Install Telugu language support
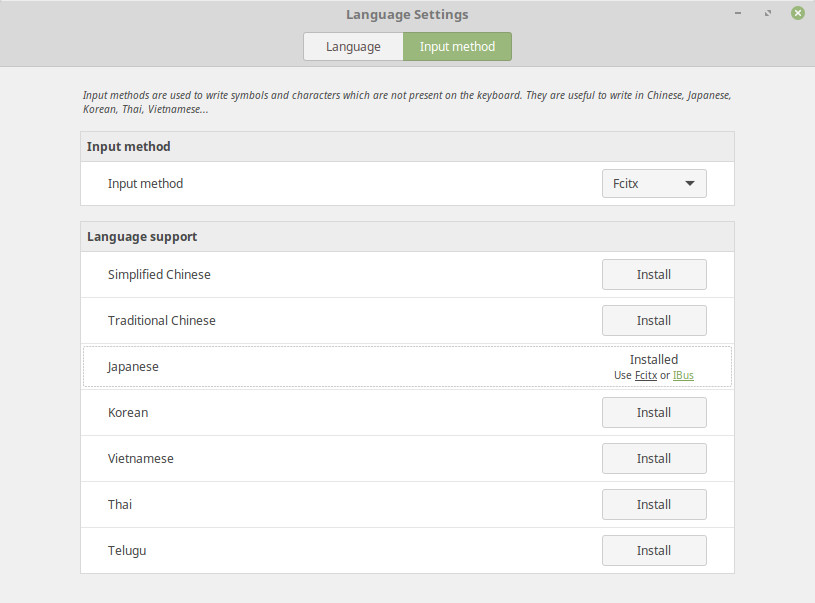Viewport: 815px width, 603px height. (654, 551)
